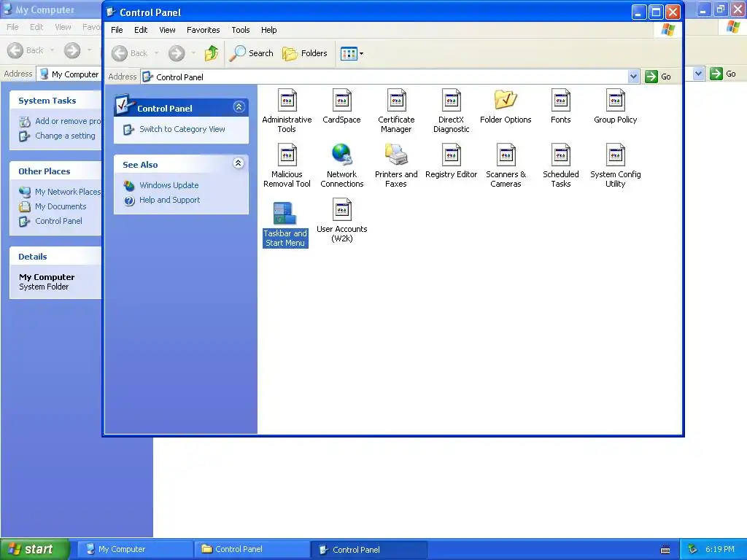Click Change a setting in My Computer

pos(65,136)
